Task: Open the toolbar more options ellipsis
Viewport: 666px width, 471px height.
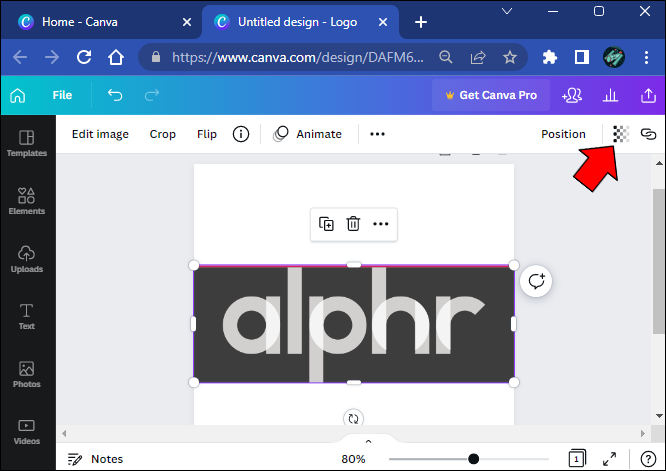Action: pyautogui.click(x=377, y=134)
